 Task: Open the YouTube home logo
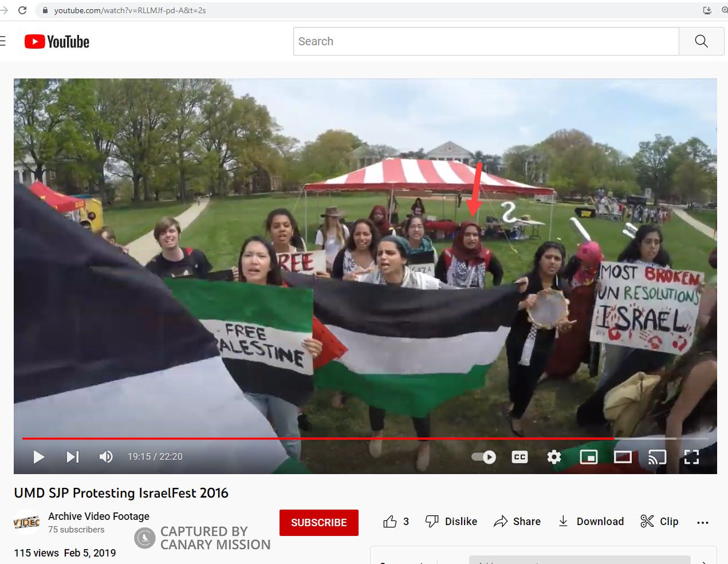coord(56,41)
